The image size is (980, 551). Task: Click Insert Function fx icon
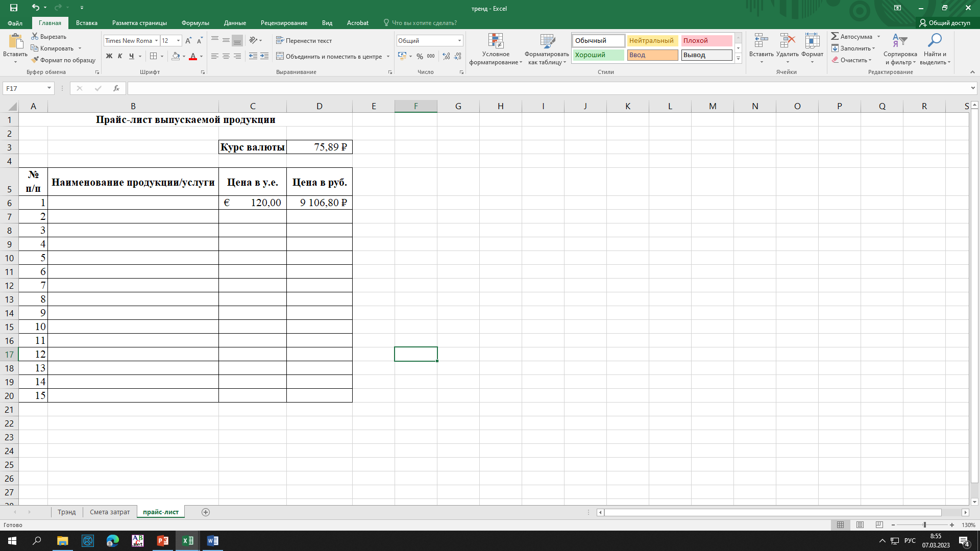coord(116,88)
